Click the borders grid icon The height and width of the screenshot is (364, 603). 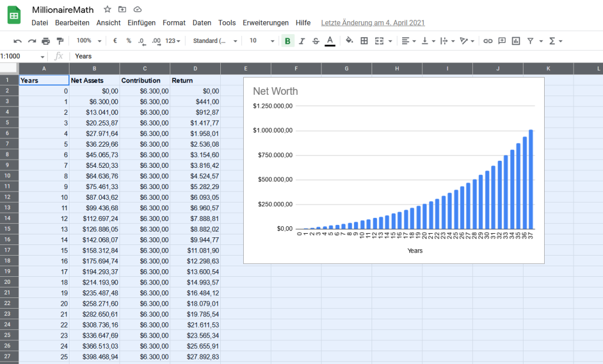(364, 41)
